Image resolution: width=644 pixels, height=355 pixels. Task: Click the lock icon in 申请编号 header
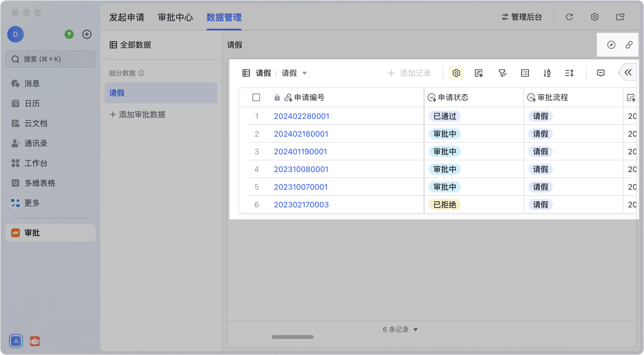(x=277, y=97)
